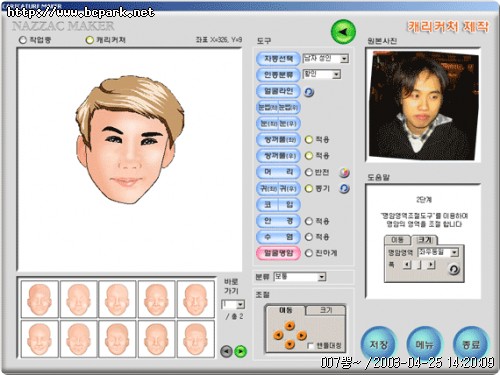The height and width of the screenshot is (375, 500).
Task: Move the selection right with the orange right arrow
Action: pyautogui.click(x=301, y=335)
